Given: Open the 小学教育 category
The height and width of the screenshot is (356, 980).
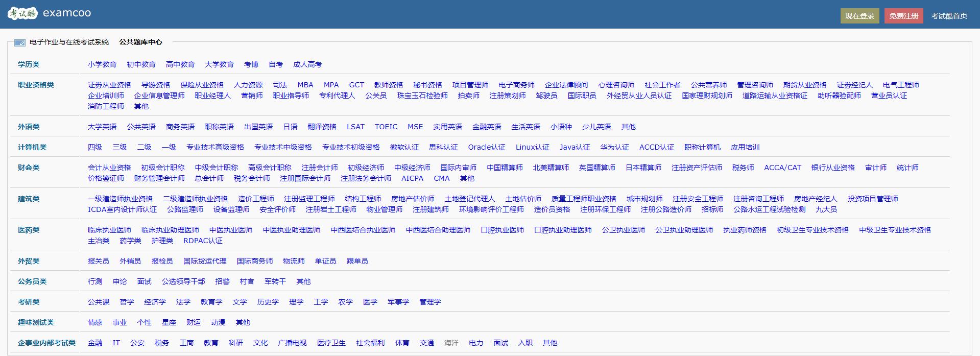Looking at the screenshot, I should 102,64.
